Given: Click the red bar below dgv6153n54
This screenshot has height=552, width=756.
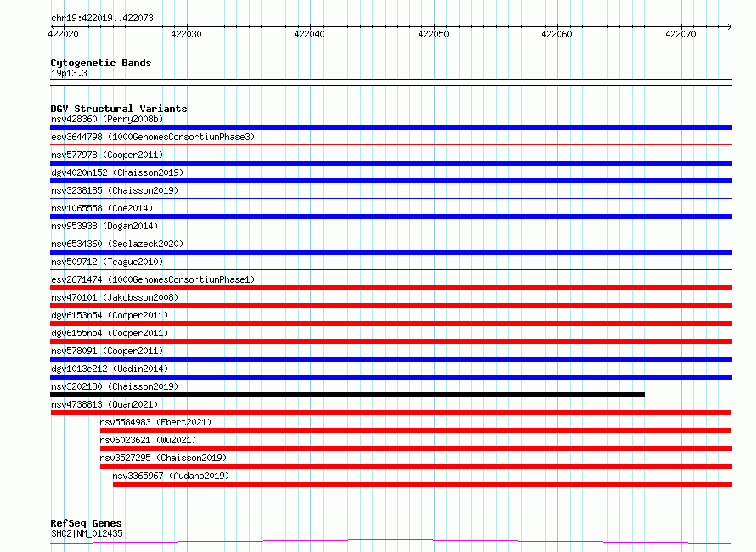Looking at the screenshot, I should click(391, 324).
